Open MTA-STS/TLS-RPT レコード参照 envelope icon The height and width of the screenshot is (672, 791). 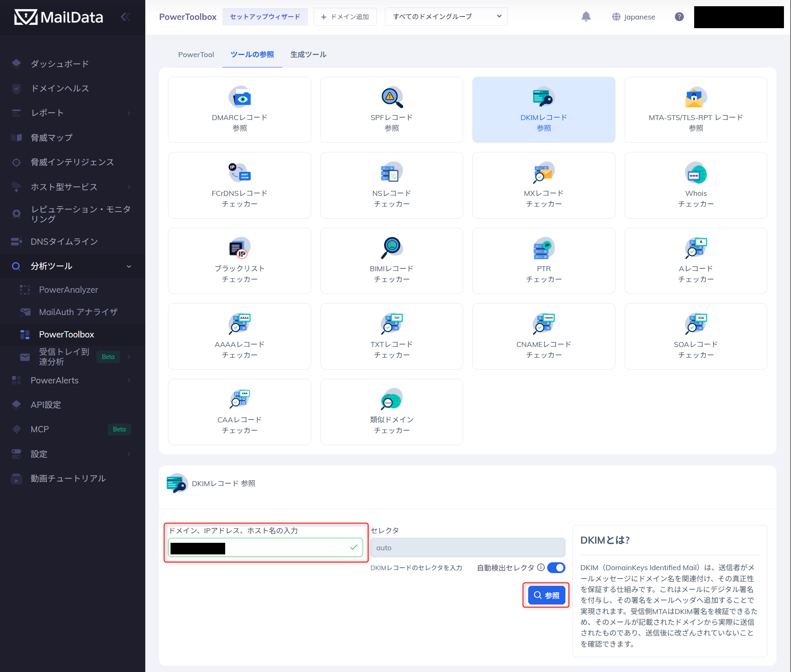click(695, 97)
